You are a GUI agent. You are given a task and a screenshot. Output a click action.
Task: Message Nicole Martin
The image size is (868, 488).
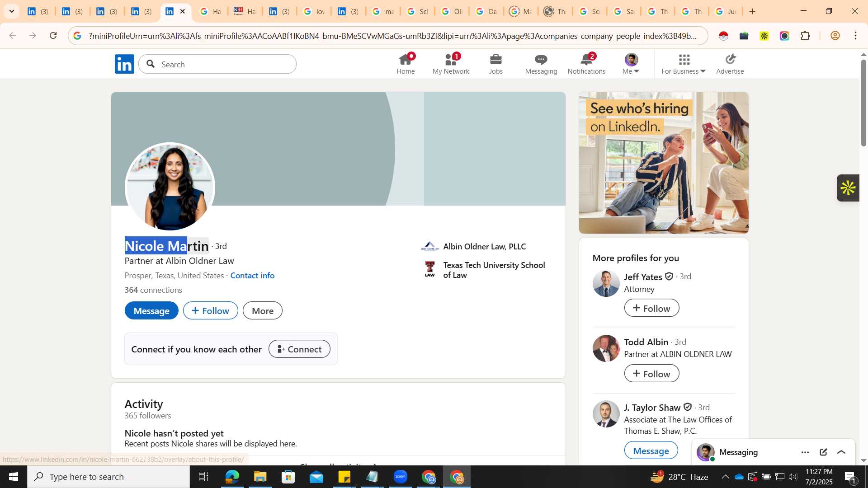point(151,311)
